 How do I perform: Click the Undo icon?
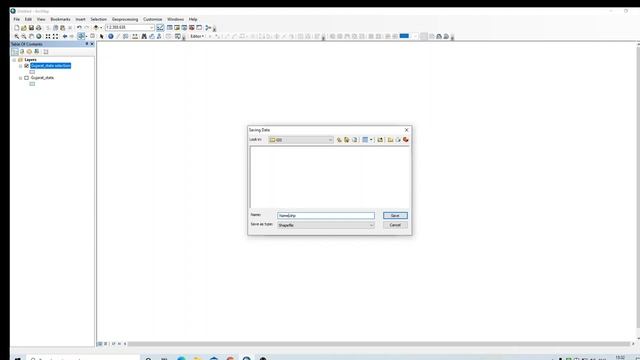(79, 28)
